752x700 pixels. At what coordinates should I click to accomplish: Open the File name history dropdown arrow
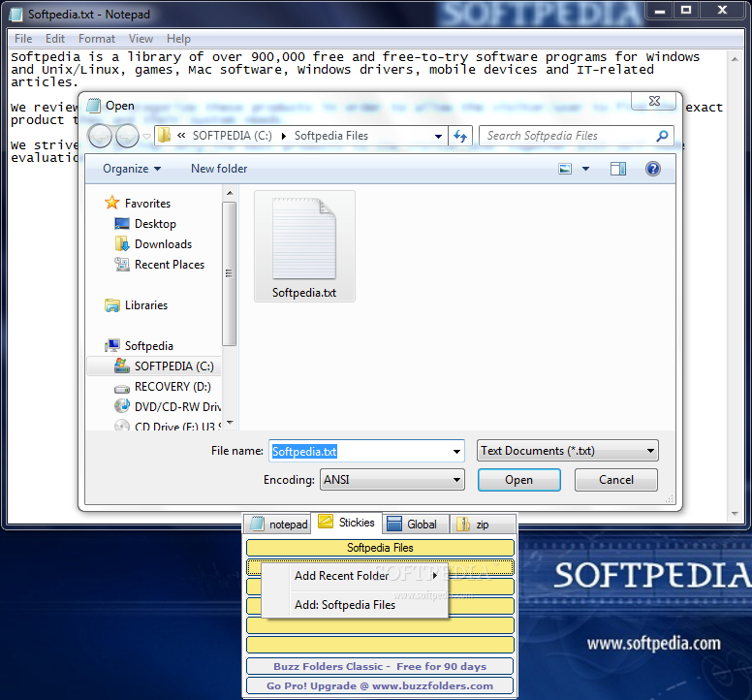tap(456, 451)
